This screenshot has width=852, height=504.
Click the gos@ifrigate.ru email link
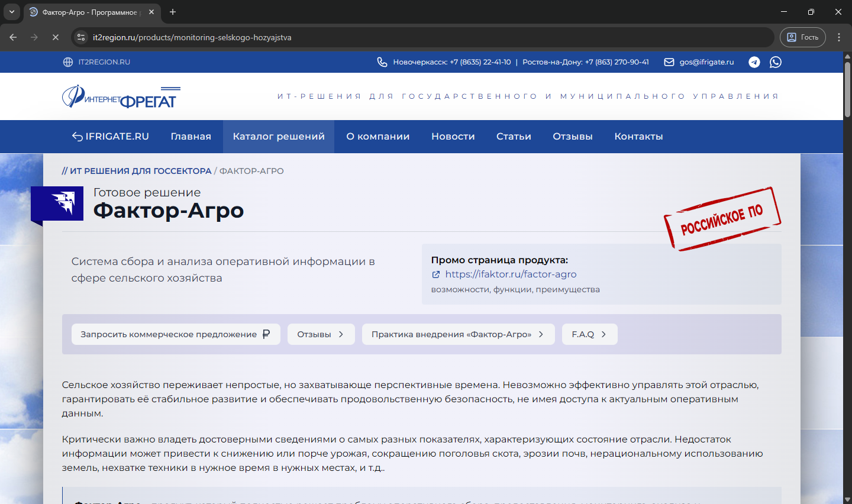706,62
